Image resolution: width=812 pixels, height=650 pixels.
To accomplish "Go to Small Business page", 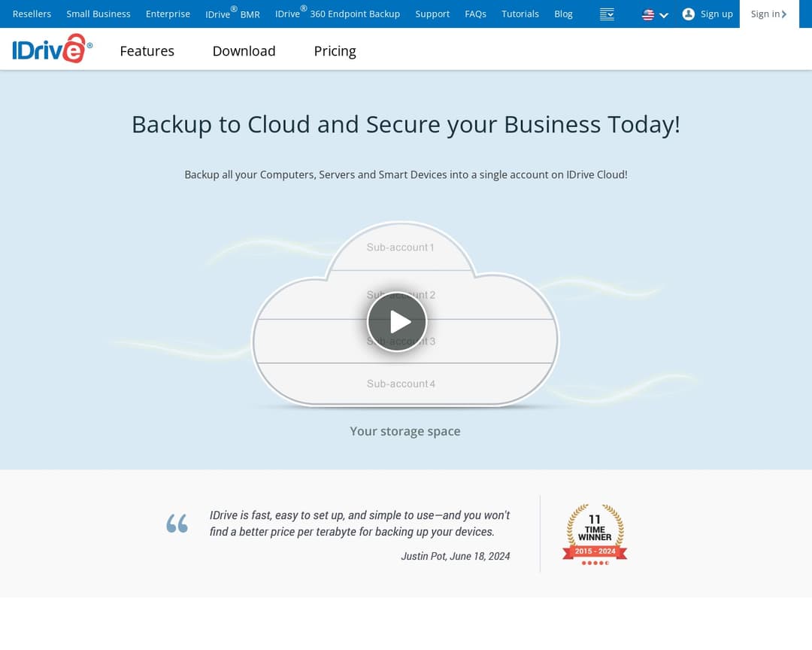I will click(x=98, y=14).
